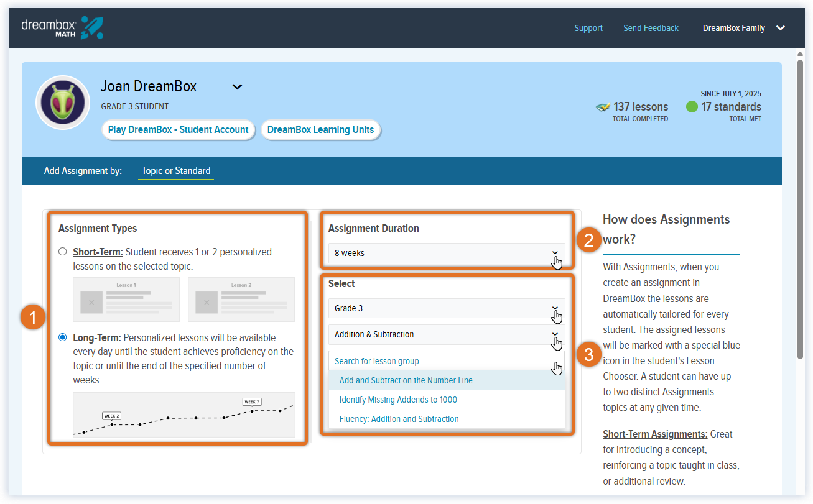Viewport: 813px width, 504px height.
Task: Open the Addition & Subtraction topic dropdown
Action: pos(447,334)
